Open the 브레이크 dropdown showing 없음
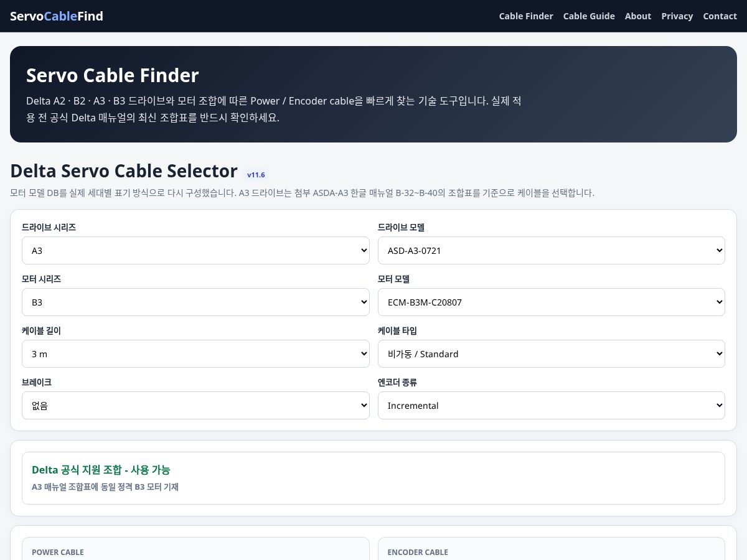The width and height of the screenshot is (747, 560). (195, 406)
